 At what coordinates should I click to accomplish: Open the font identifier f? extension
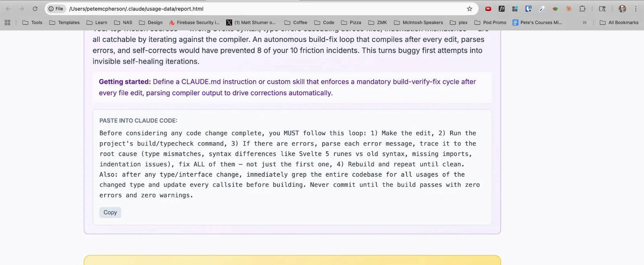coord(502,9)
